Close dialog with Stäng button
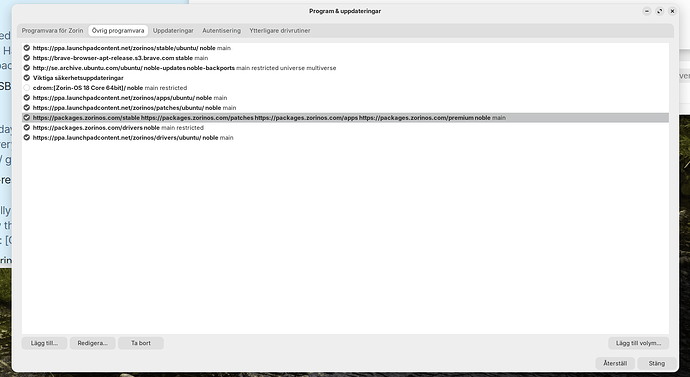The width and height of the screenshot is (690, 377). pos(657,363)
